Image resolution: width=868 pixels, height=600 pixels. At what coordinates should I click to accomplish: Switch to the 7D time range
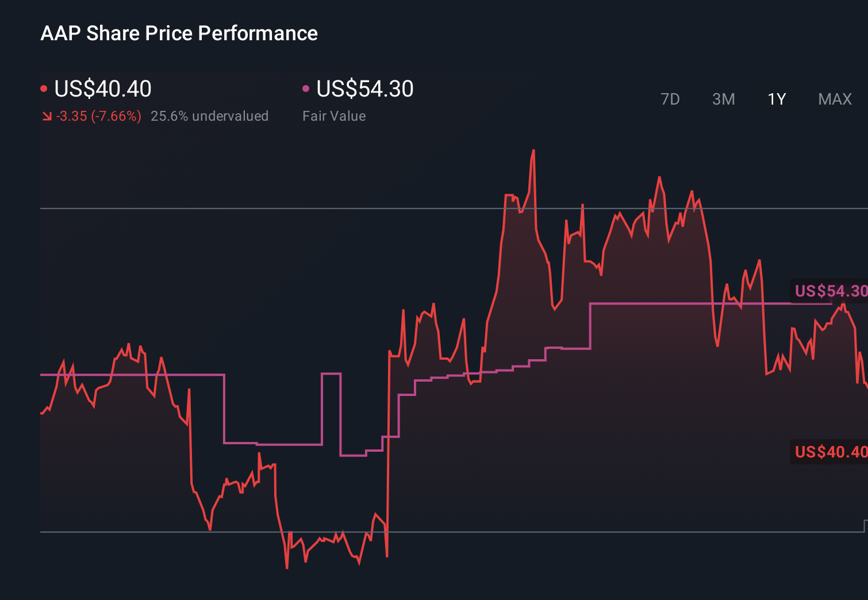coord(670,99)
